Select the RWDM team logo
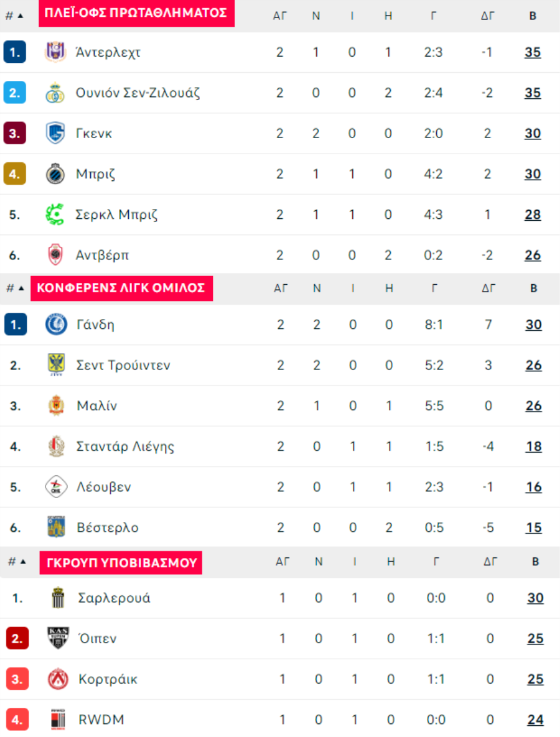 (x=58, y=719)
